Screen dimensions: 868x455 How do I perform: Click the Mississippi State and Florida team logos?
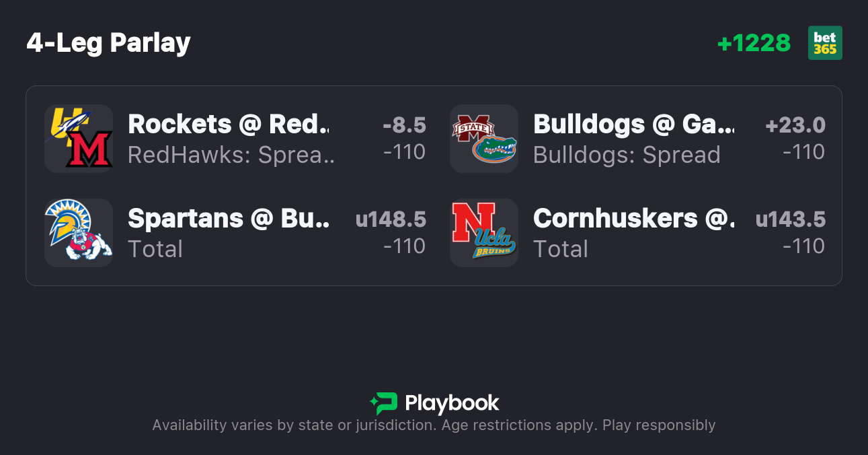pyautogui.click(x=484, y=139)
